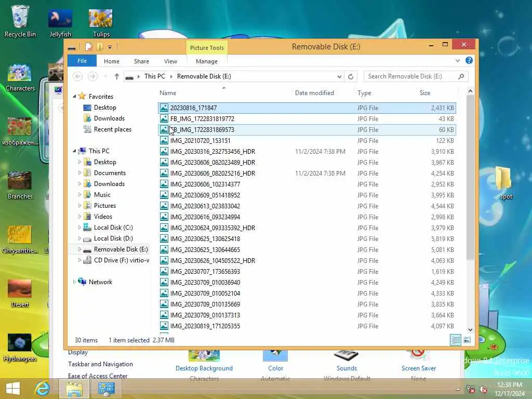Switch to Details view layout

coord(456,340)
